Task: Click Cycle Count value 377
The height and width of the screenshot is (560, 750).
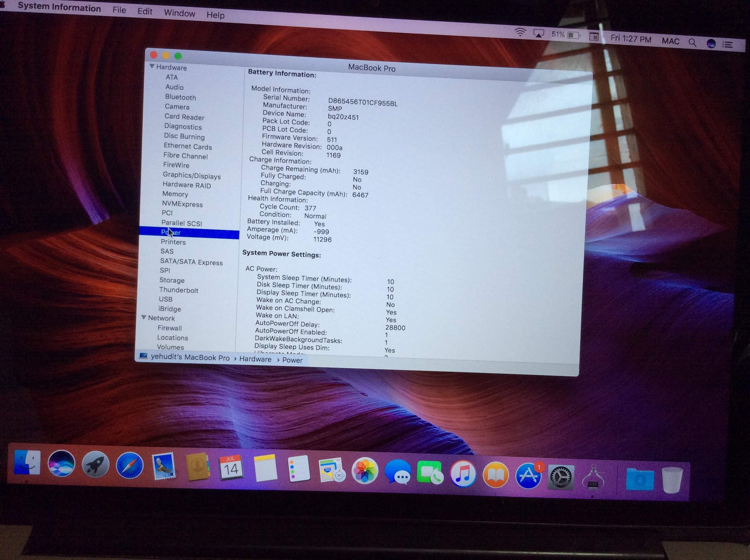Action: pos(310,208)
